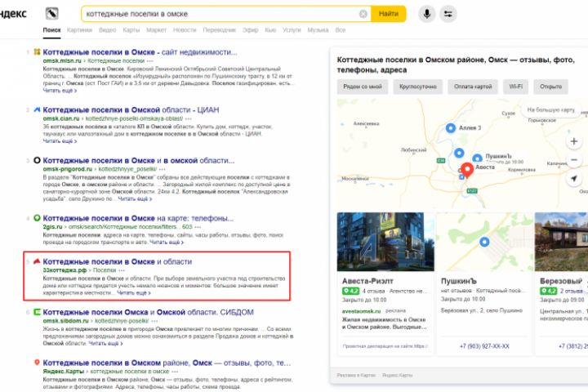Click the Найти search button
The height and width of the screenshot is (392, 588).
click(389, 14)
